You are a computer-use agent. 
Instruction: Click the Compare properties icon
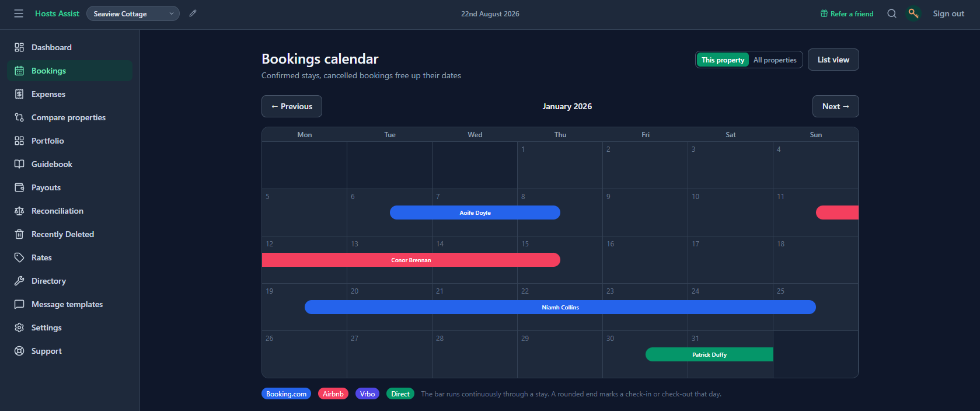click(19, 117)
